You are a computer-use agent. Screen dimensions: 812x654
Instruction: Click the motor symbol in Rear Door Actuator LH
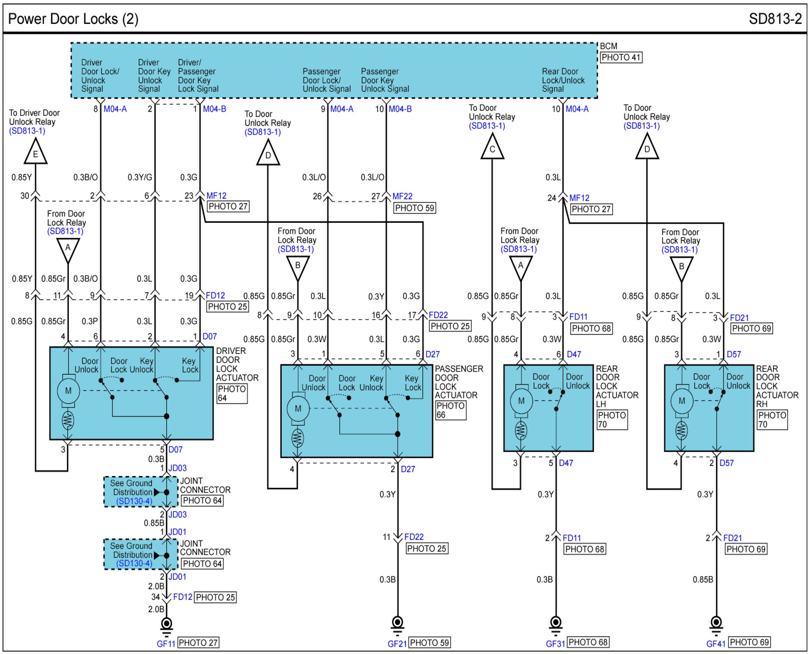pos(521,401)
